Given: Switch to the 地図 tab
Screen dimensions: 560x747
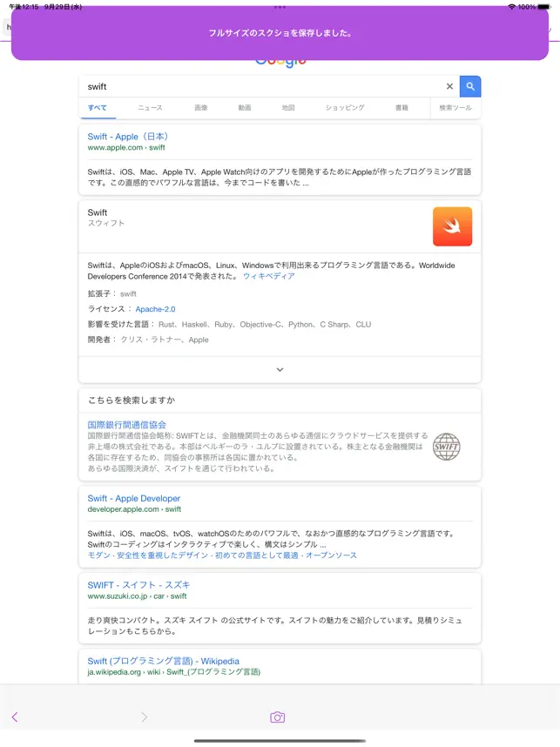Looking at the screenshot, I should point(288,108).
